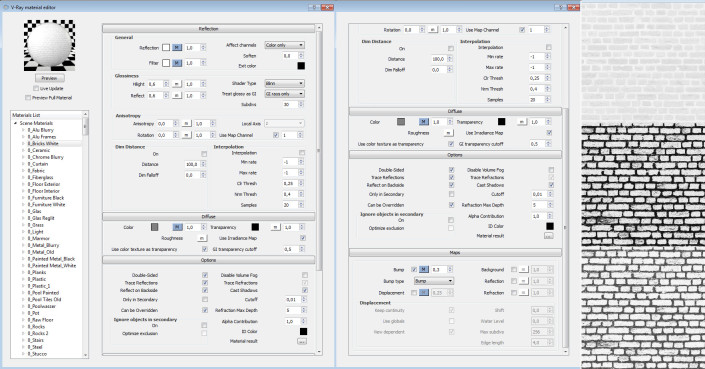Click the blue M map button beside Reflection

177,48
